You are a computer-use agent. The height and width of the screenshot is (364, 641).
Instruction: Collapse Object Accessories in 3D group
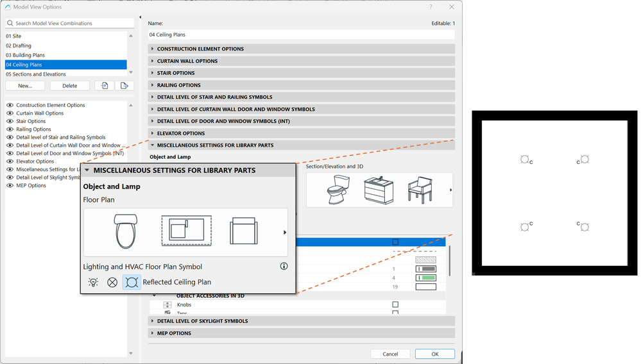pyautogui.click(x=154, y=296)
